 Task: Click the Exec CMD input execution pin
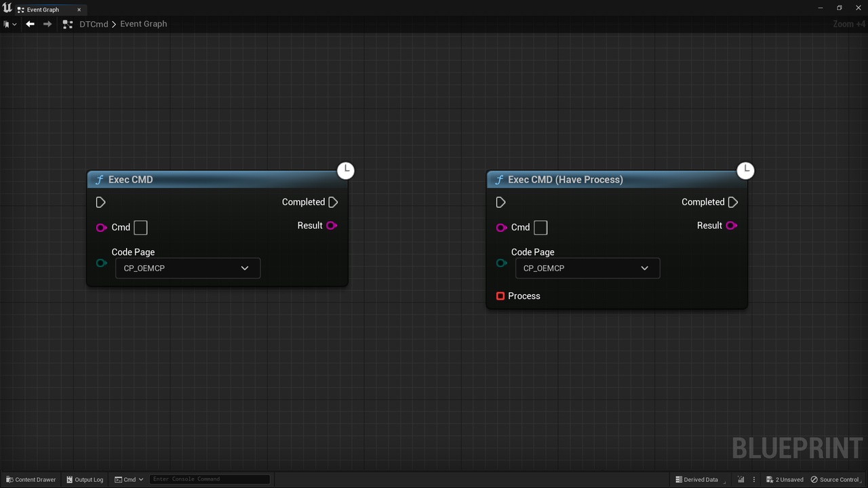100,202
